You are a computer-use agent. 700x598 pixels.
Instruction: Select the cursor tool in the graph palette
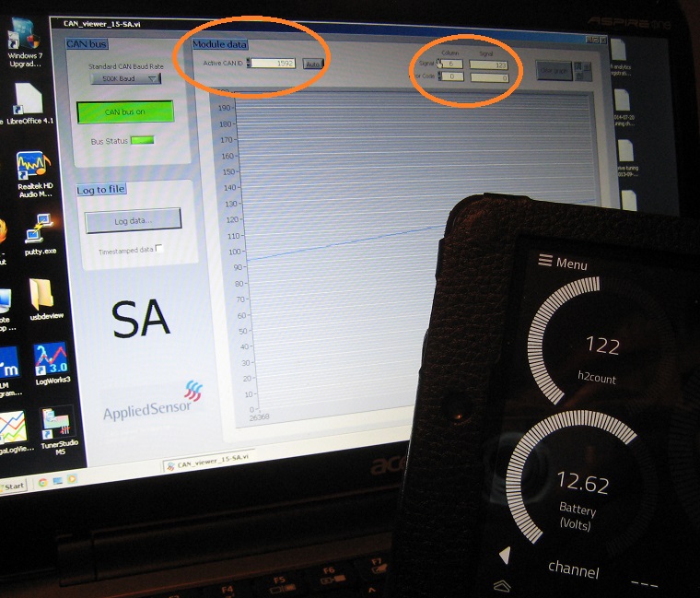coord(578,66)
